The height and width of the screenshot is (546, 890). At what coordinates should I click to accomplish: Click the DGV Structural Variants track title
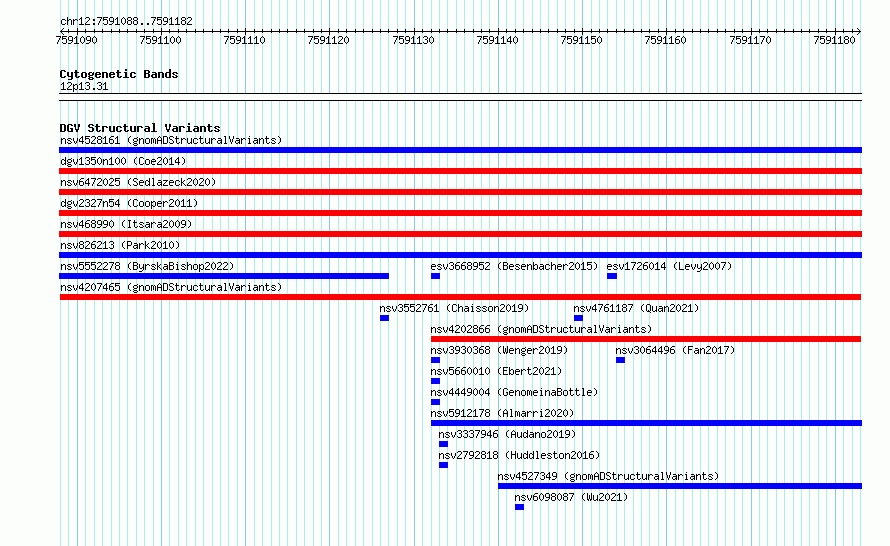(140, 128)
